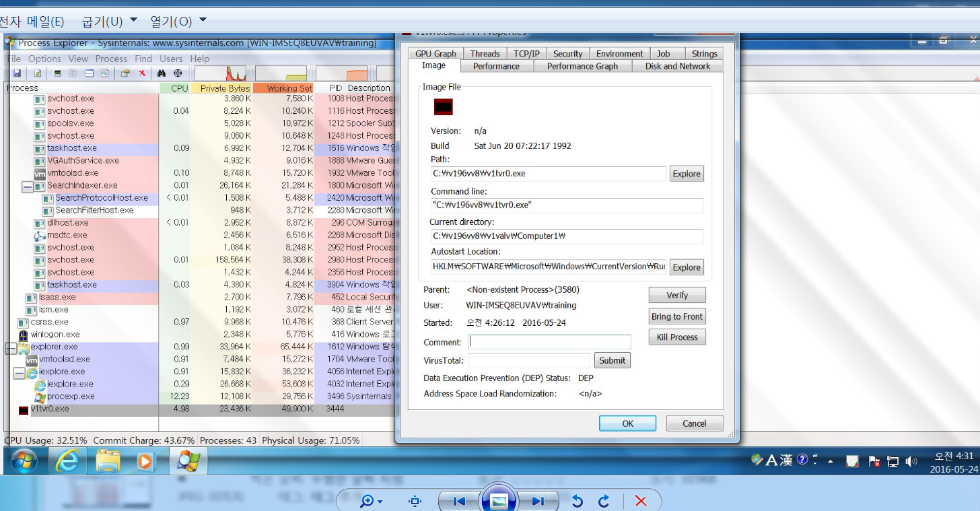The width and height of the screenshot is (980, 511).
Task: Click photo viewer Actual Size icon
Action: pyautogui.click(x=415, y=501)
